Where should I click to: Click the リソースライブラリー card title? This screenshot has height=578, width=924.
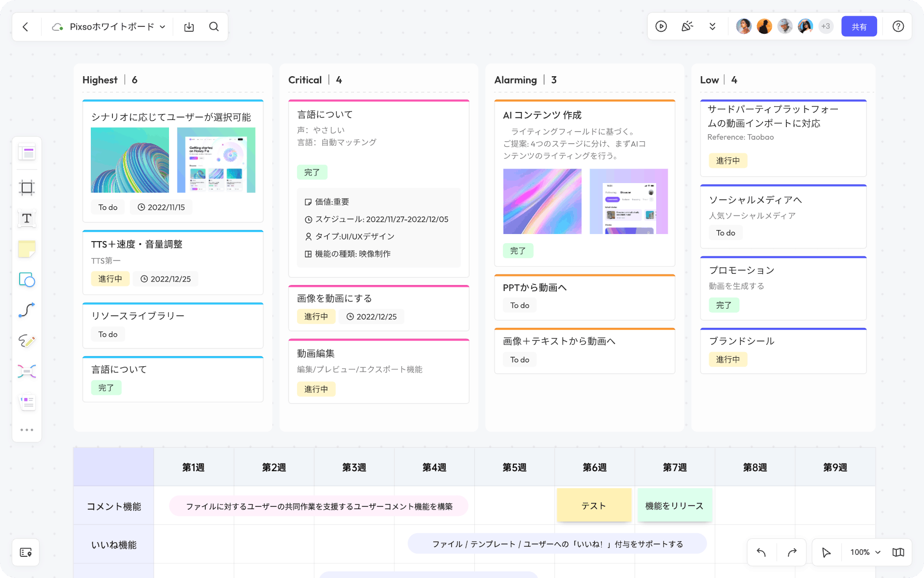click(138, 316)
